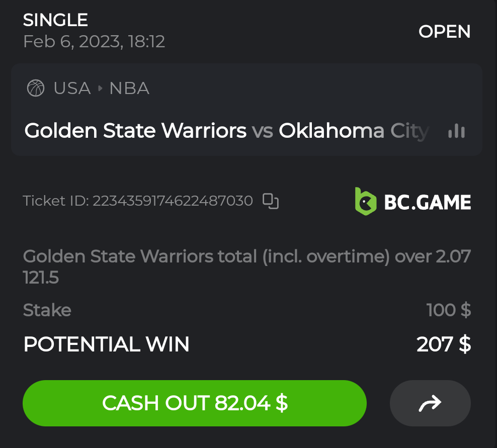Screen dimensions: 497x448
Task: Click the 100 $ stake amount
Action: pos(448,310)
